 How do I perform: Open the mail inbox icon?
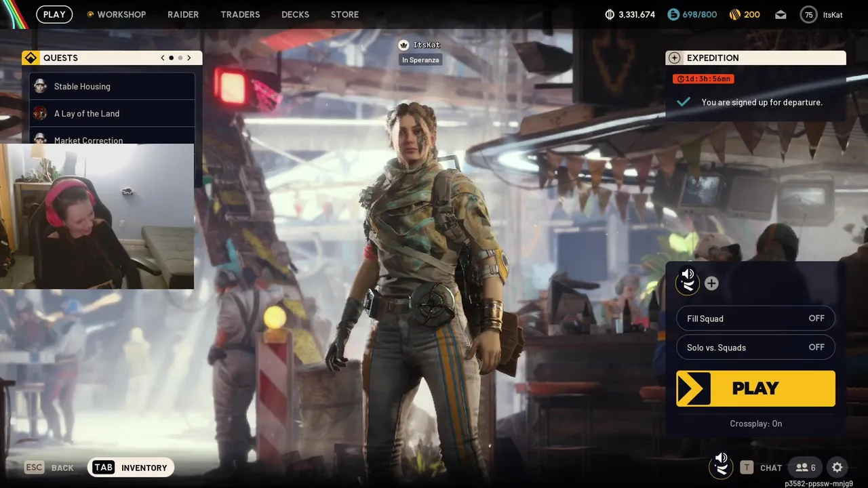pos(781,14)
